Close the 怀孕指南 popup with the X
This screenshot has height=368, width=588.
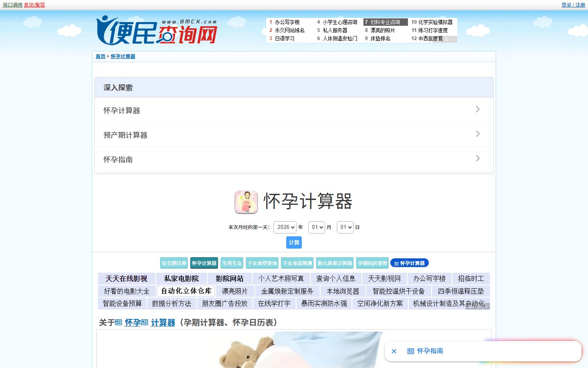394,351
